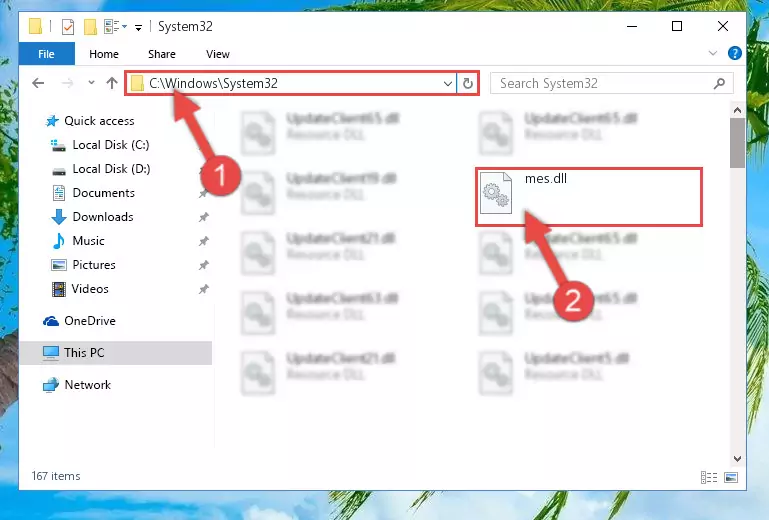Click the search magnifier icon
The height and width of the screenshot is (520, 769).
[x=719, y=83]
